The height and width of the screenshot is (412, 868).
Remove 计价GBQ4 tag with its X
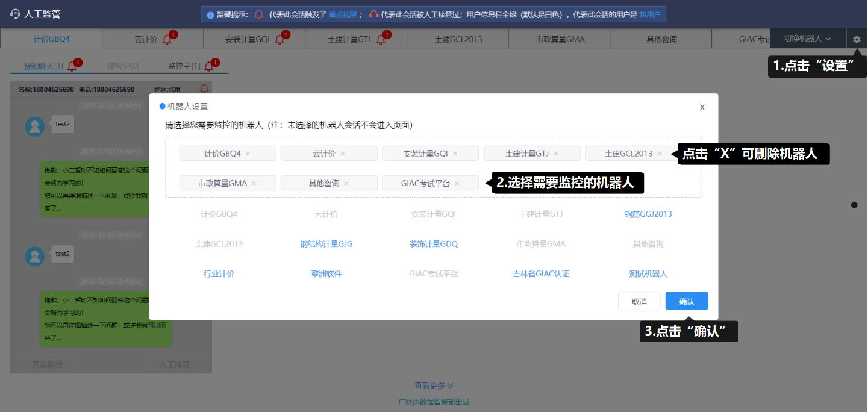click(248, 154)
